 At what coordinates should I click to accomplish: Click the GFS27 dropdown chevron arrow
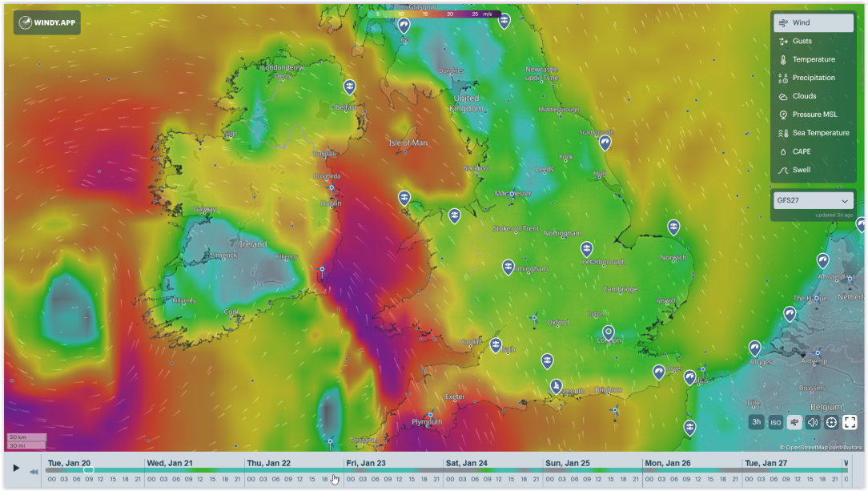(845, 201)
